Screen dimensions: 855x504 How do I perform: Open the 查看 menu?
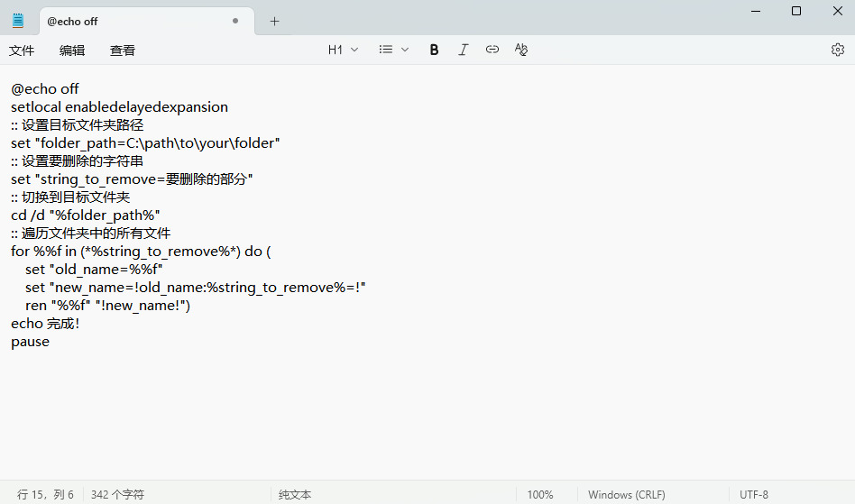pyautogui.click(x=123, y=50)
